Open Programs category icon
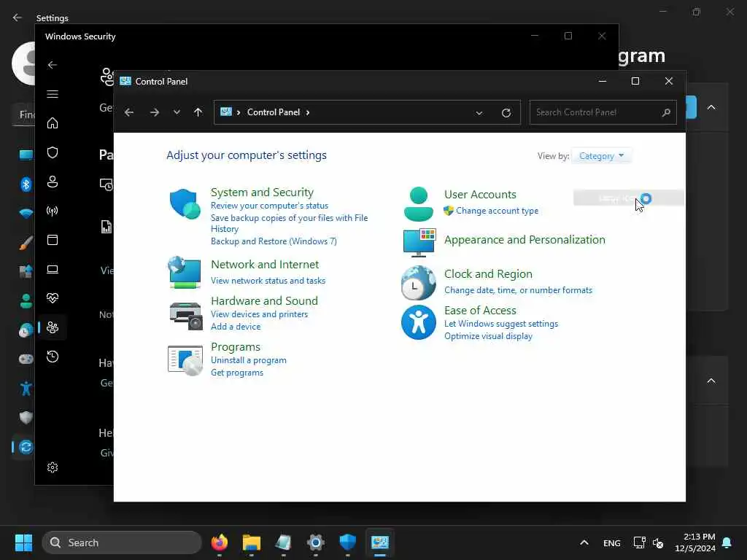 click(x=185, y=360)
